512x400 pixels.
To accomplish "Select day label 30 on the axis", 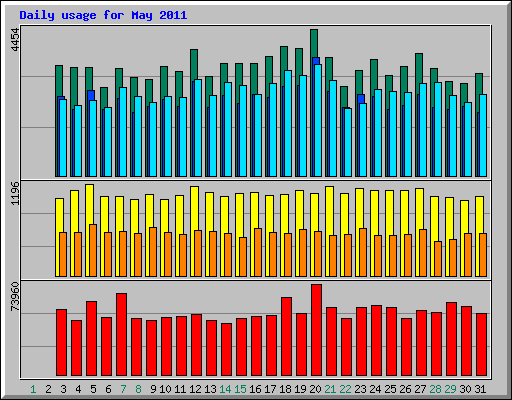I will point(465,389).
